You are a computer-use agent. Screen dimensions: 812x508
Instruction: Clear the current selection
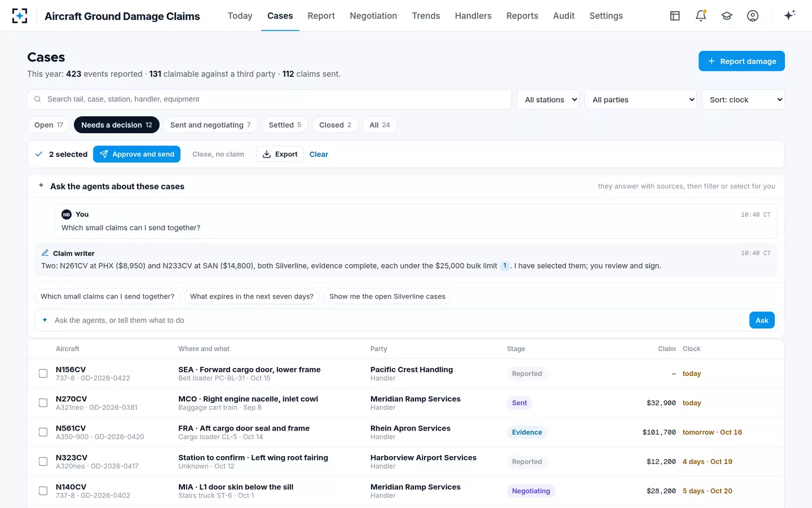319,154
